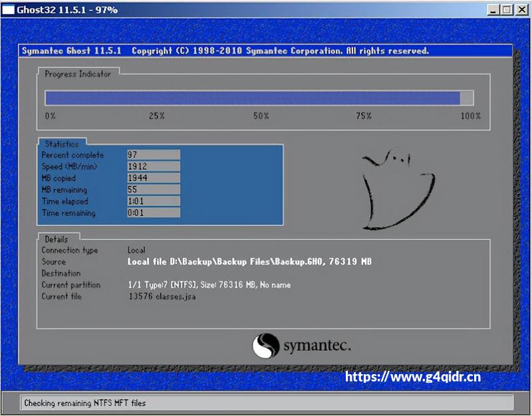
Task: Click the 'Checking remaining NTFS MFT files' status bar
Action: [267, 403]
